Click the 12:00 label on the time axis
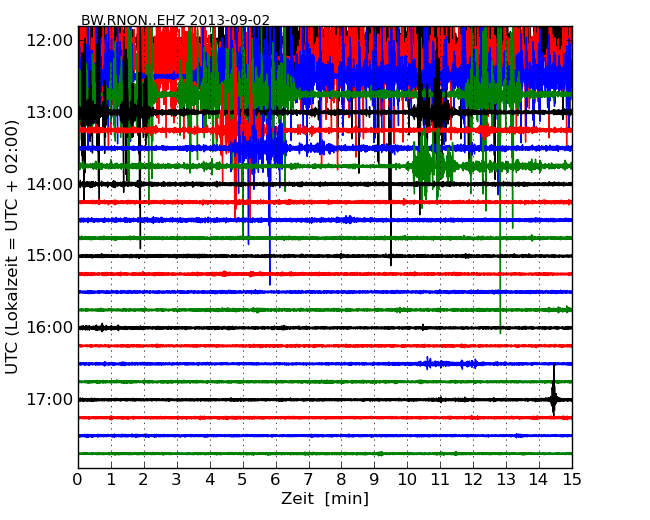Image resolution: width=650 pixels, height=520 pixels. coord(50,41)
